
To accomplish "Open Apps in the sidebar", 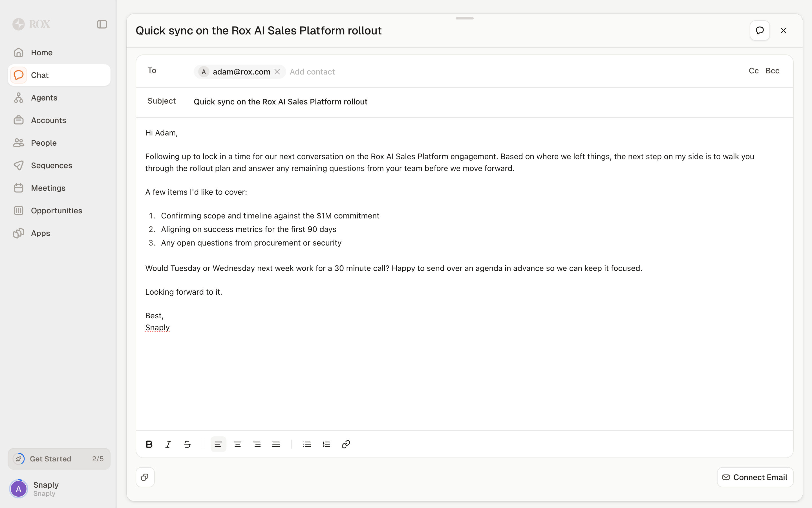I will pyautogui.click(x=59, y=233).
